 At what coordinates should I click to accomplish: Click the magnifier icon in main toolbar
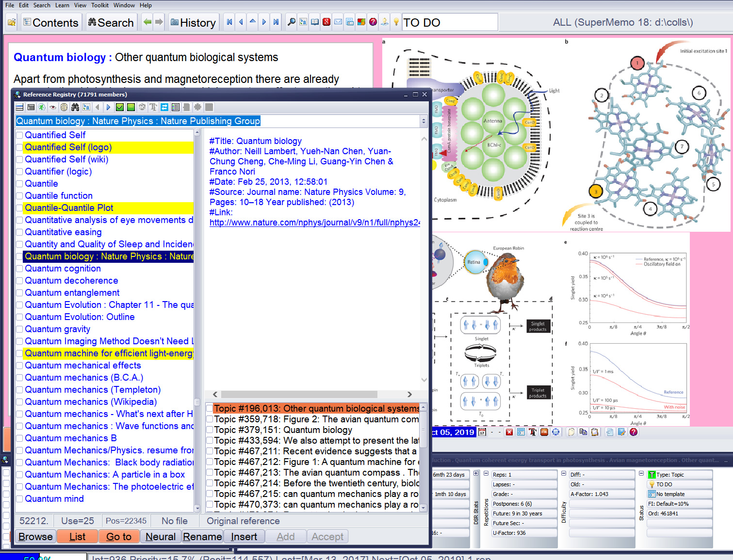coord(291,22)
